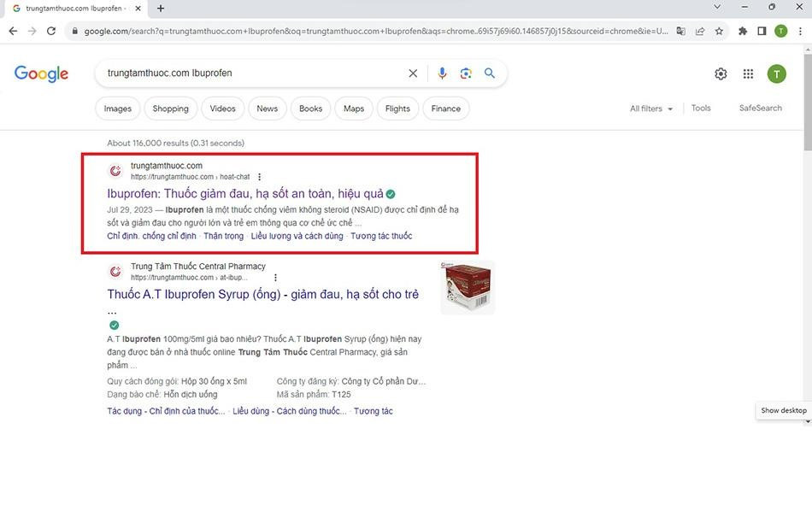This screenshot has height=523, width=812.
Task: Click the A.T Ibuprofen product thumbnail
Action: pos(468,287)
